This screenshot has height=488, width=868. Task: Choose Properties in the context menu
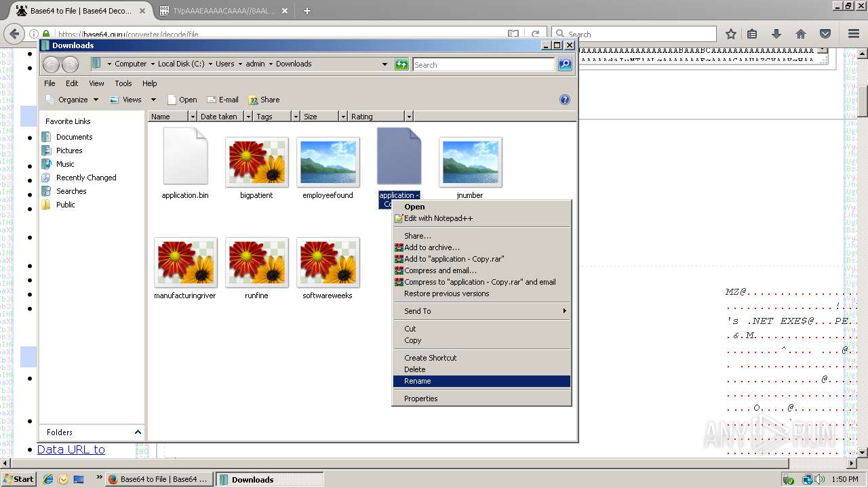tap(481, 399)
